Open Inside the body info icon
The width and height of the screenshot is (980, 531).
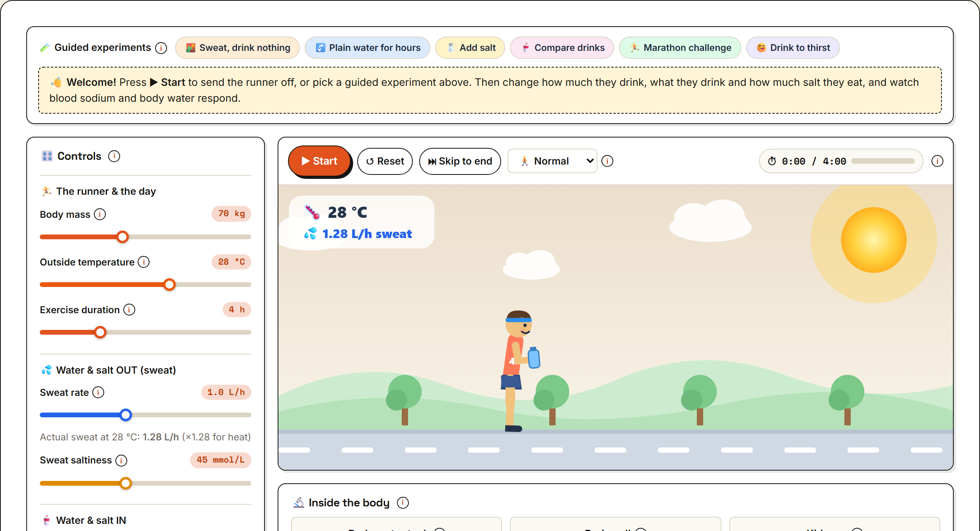click(x=403, y=503)
